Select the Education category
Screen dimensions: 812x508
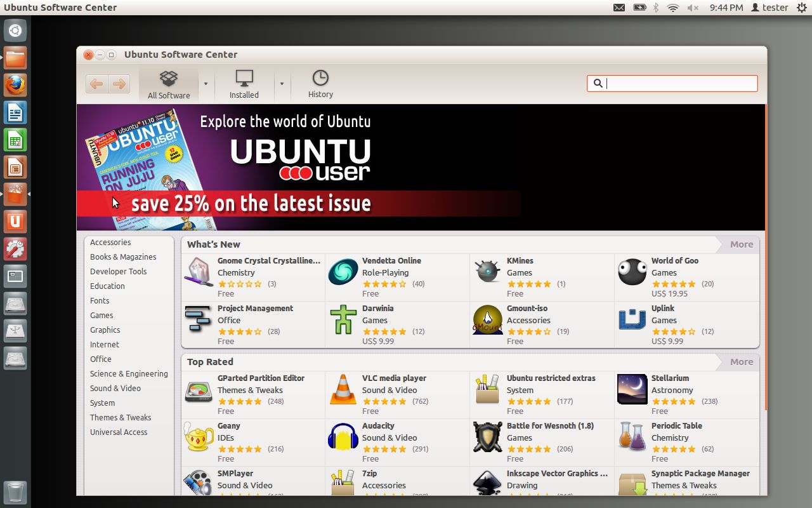107,286
